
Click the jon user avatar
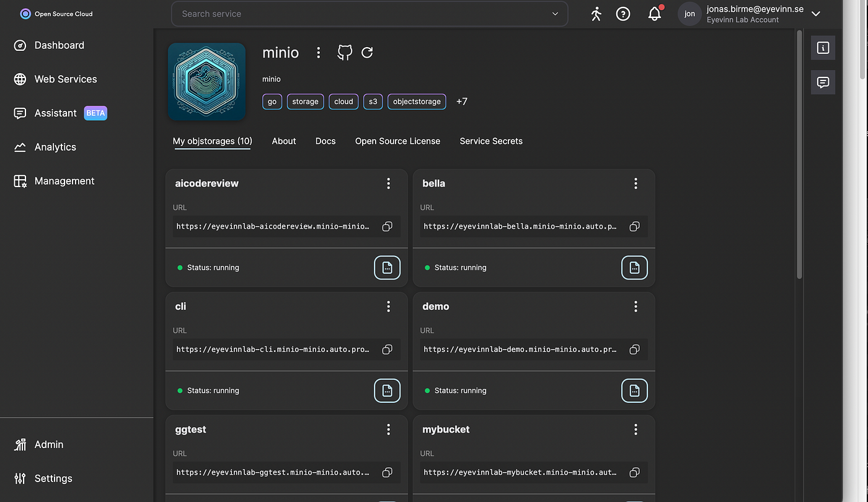pyautogui.click(x=689, y=14)
